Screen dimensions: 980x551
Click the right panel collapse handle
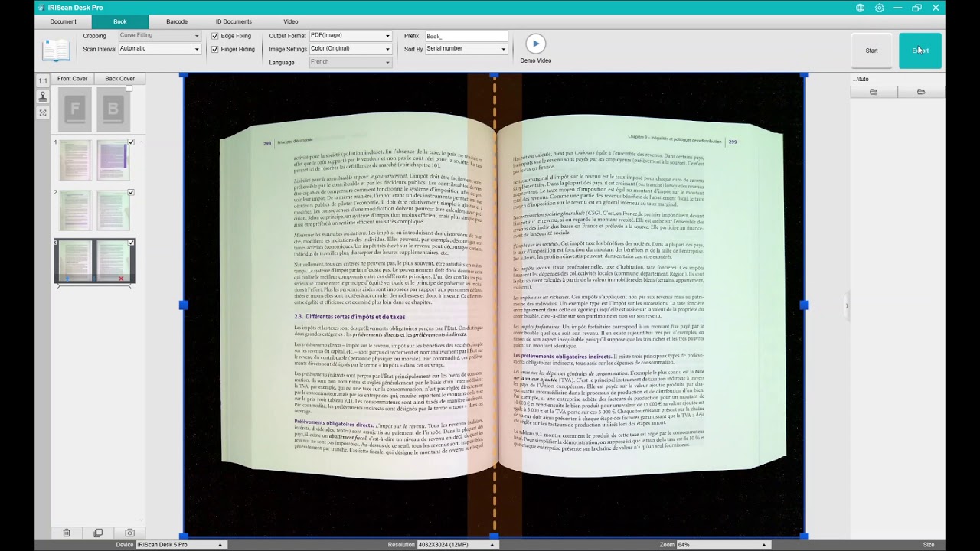[847, 306]
